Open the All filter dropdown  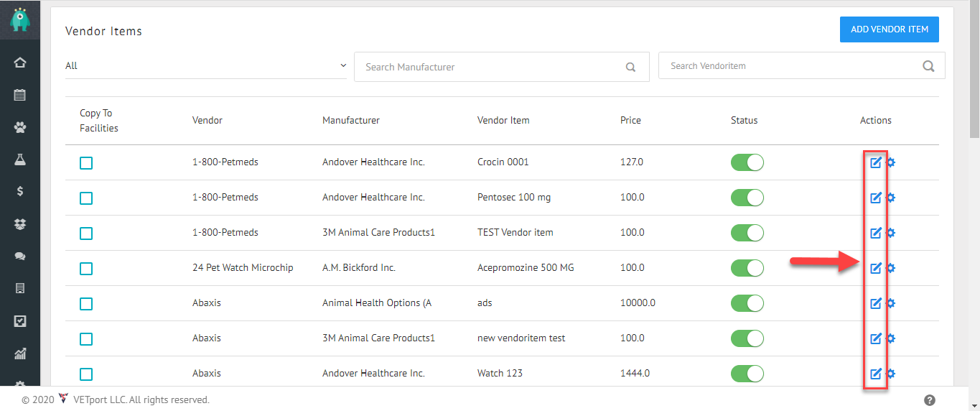tap(206, 66)
